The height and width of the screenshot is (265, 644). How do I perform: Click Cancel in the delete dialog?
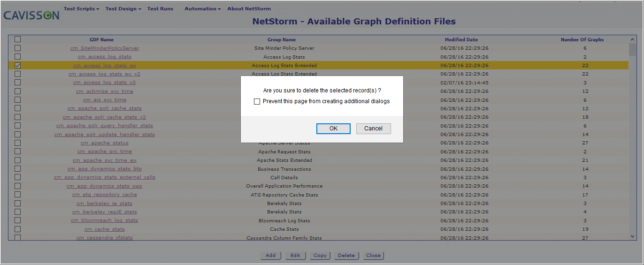373,129
